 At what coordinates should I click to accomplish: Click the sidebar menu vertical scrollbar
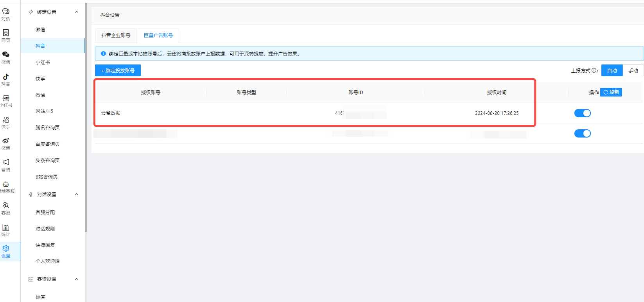pyautogui.click(x=86, y=117)
